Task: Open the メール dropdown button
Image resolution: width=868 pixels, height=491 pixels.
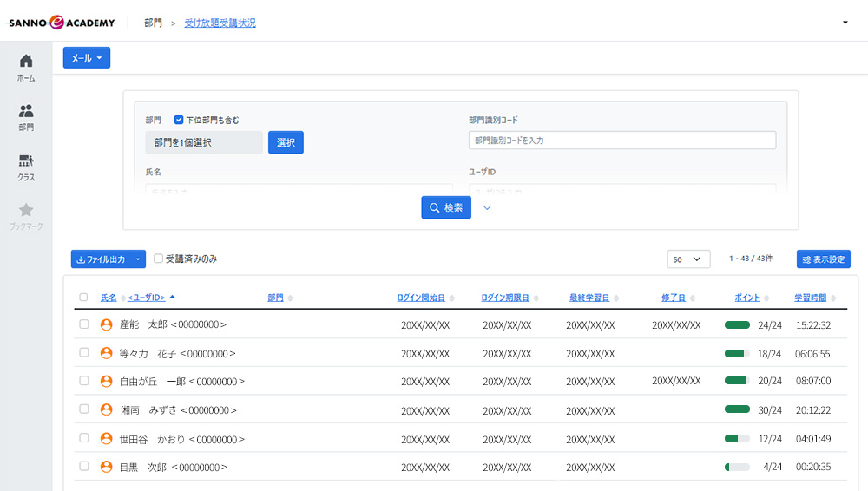Action: coord(87,58)
